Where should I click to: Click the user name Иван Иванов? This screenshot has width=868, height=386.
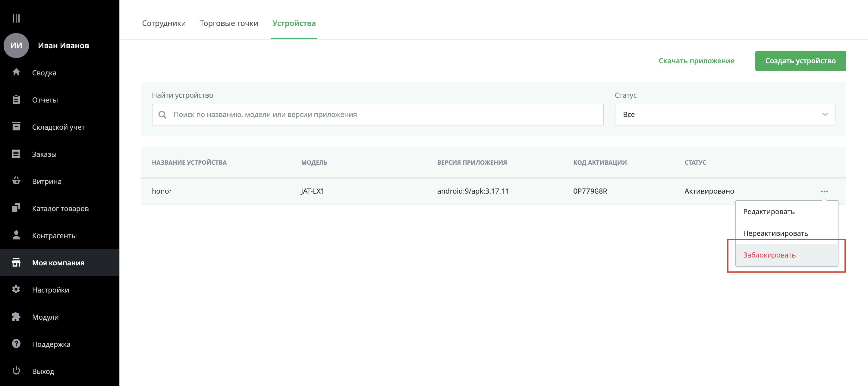click(x=63, y=46)
